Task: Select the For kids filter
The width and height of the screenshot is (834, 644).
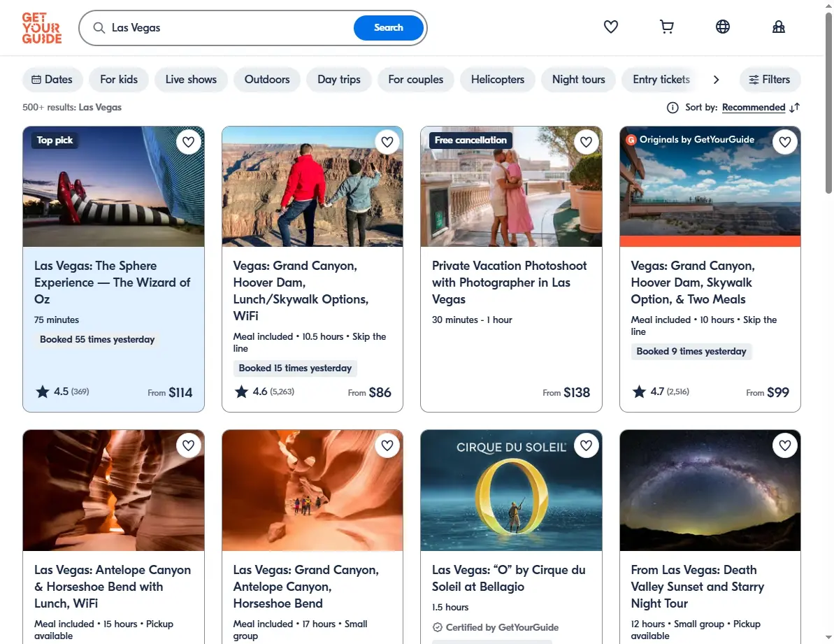Action: coord(119,80)
